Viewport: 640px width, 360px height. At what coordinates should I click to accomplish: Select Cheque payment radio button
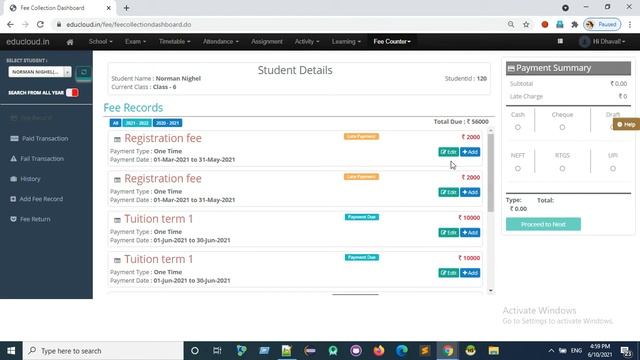point(562,127)
